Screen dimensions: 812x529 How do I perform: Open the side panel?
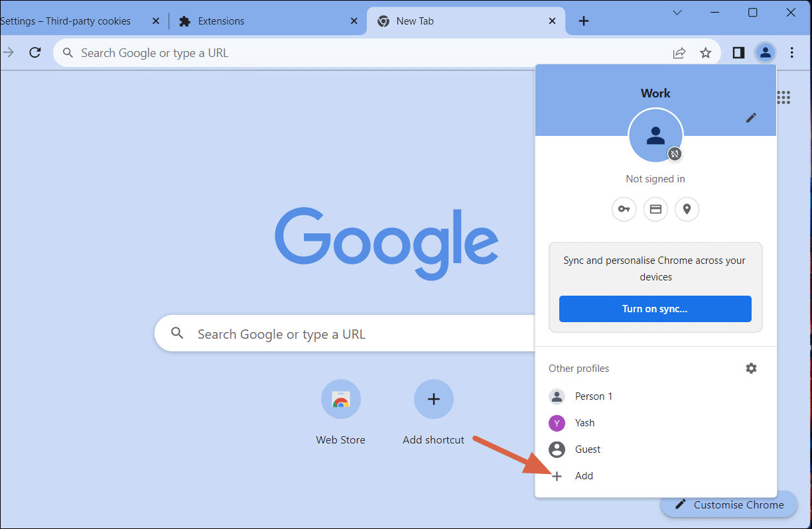coord(738,52)
